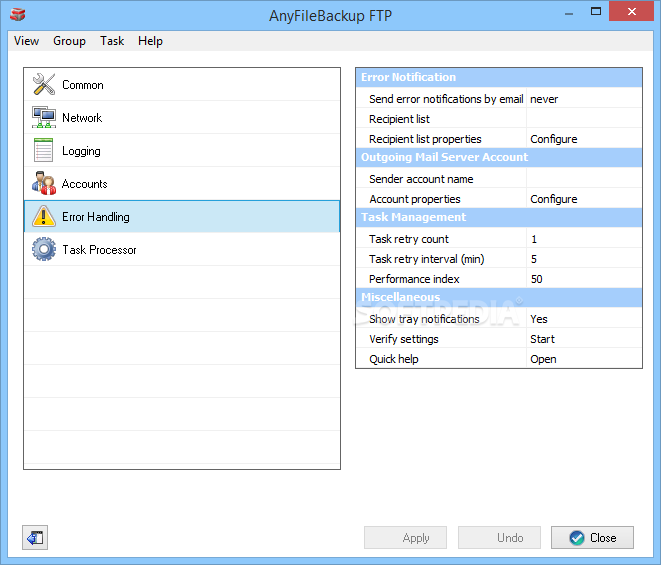Click the Task Management section header
This screenshot has height=565, width=661.
(499, 217)
